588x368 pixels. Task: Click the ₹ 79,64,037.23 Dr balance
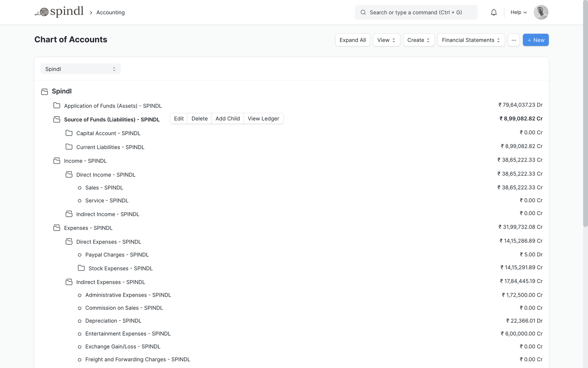[521, 105]
